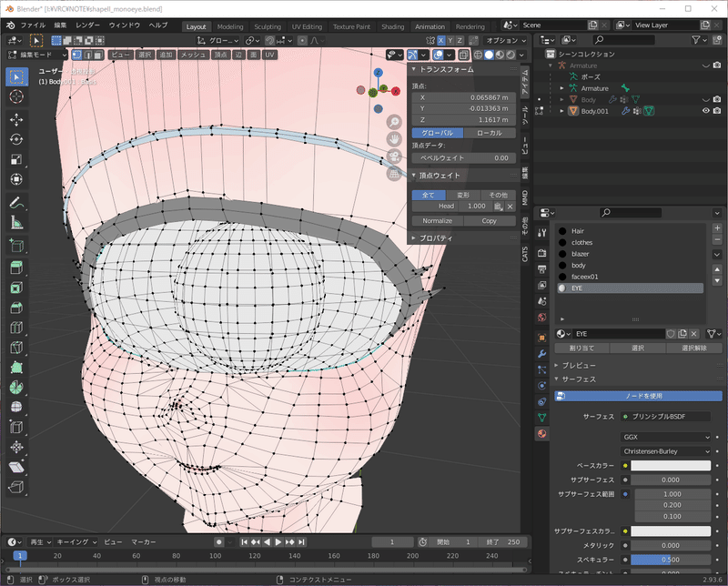This screenshot has width=728, height=586.
Task: Select the EYE material slot
Action: coord(630,288)
